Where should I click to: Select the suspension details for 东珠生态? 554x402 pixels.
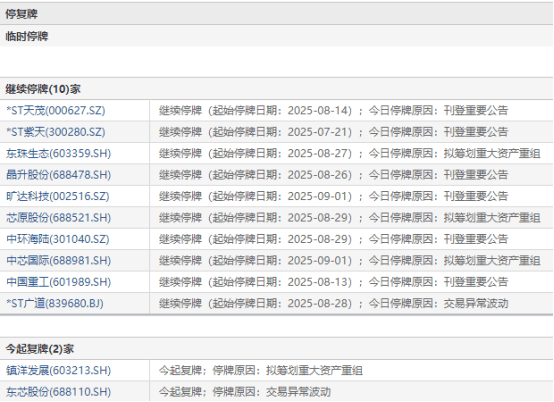coord(349,153)
